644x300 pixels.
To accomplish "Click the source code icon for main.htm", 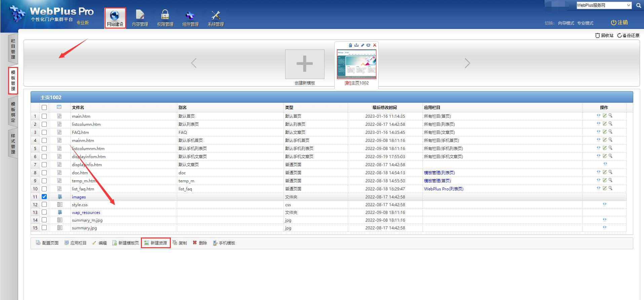I will [x=598, y=115].
